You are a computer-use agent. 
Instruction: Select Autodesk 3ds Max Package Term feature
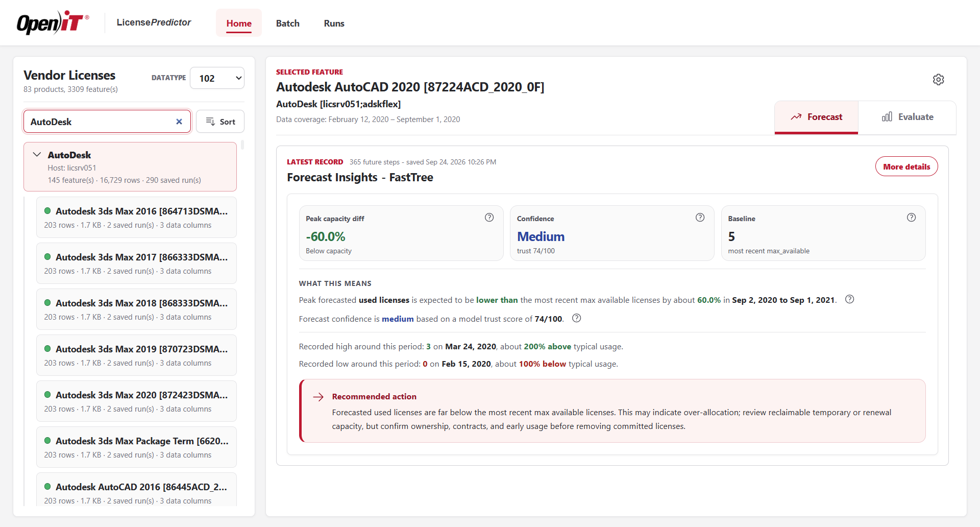click(x=136, y=447)
